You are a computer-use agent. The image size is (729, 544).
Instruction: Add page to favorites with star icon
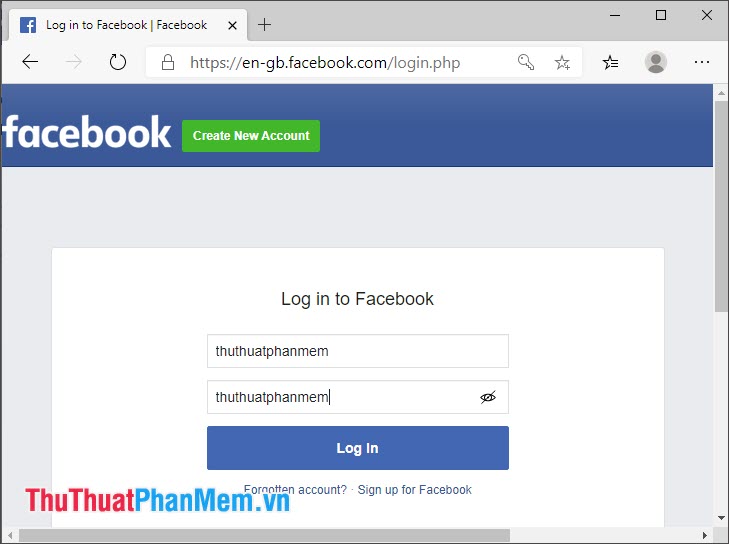click(x=562, y=62)
